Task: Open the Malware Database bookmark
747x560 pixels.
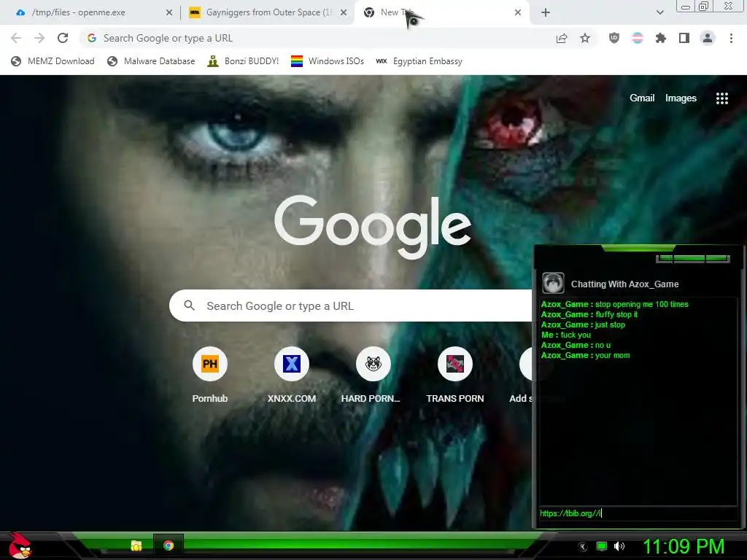Action: 151,61
